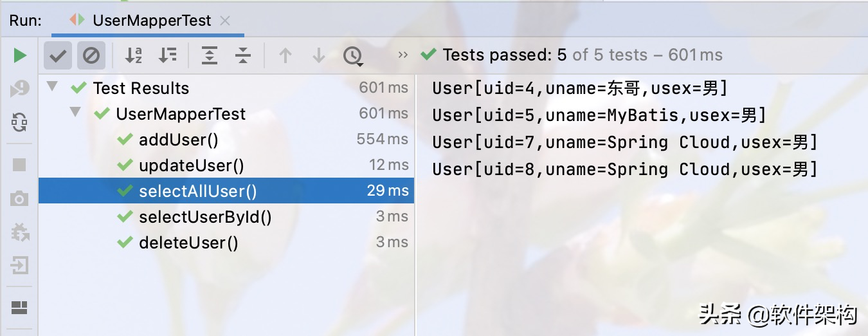Click the Rerun Failed Tests icon
Screen dimensions: 868x336
click(20, 89)
